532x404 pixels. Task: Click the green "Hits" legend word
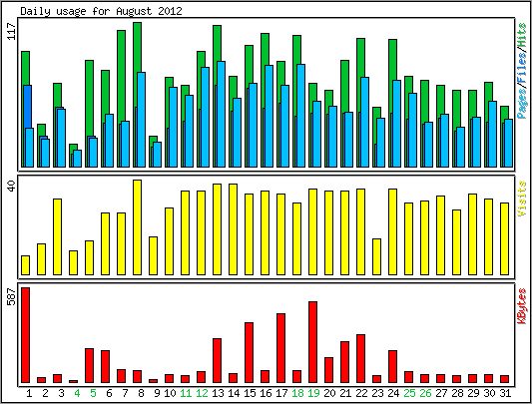coord(522,36)
